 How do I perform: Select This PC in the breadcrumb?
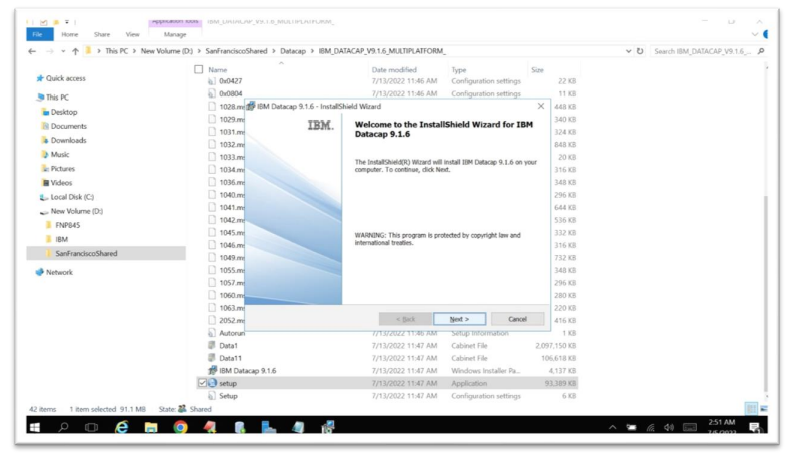(x=117, y=51)
